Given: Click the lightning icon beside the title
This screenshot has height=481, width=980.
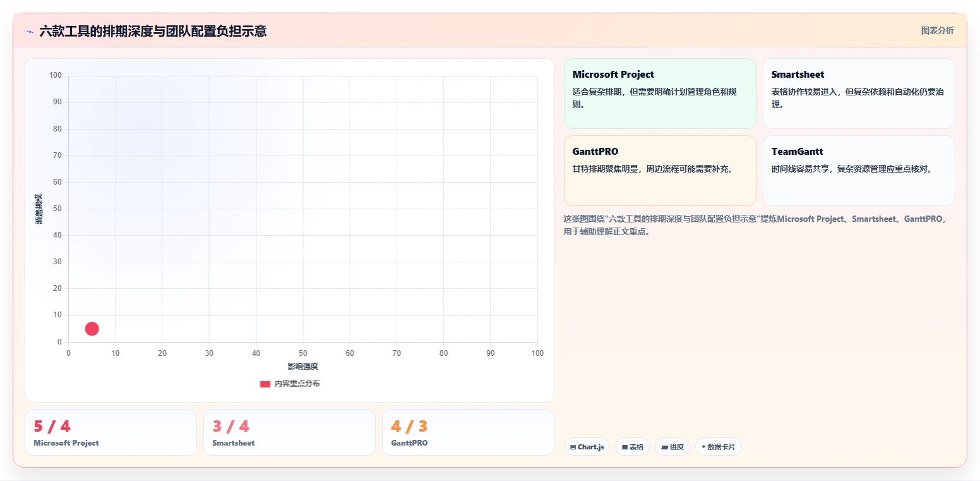Looking at the screenshot, I should (30, 32).
